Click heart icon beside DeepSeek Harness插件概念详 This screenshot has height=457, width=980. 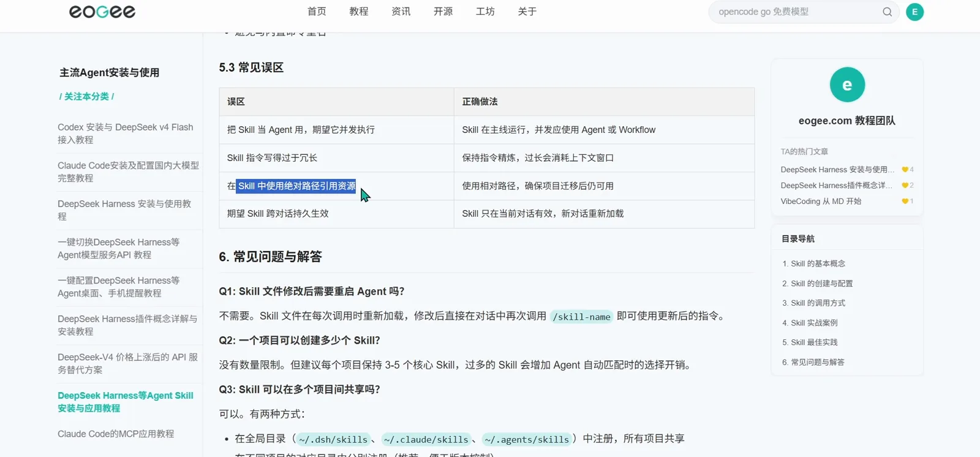click(905, 185)
